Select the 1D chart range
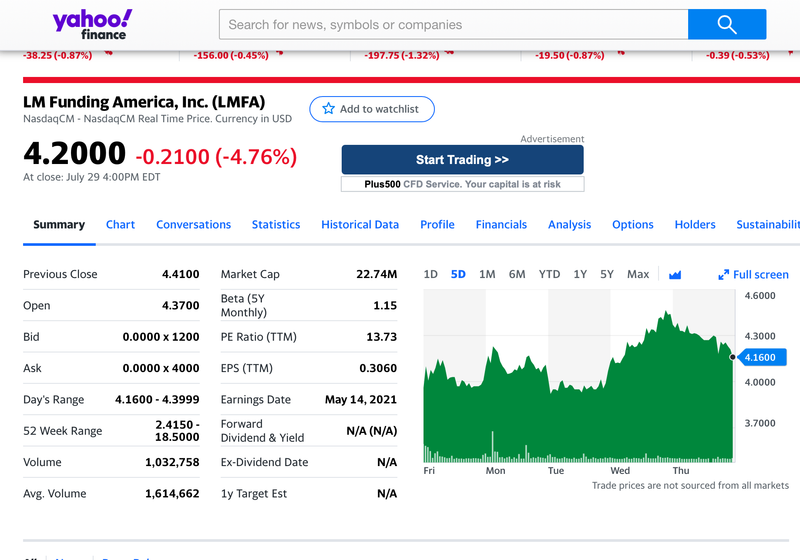The height and width of the screenshot is (560, 800). (431, 274)
